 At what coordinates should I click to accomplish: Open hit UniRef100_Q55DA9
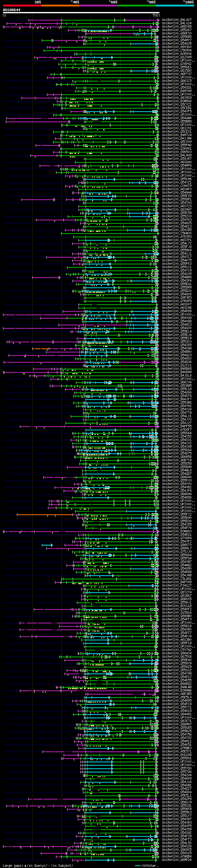[x=177, y=467]
